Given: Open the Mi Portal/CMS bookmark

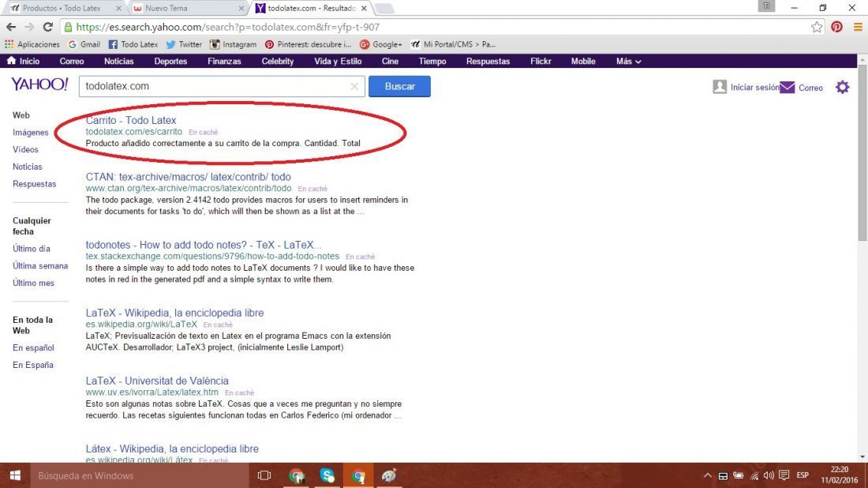Looking at the screenshot, I should point(453,44).
